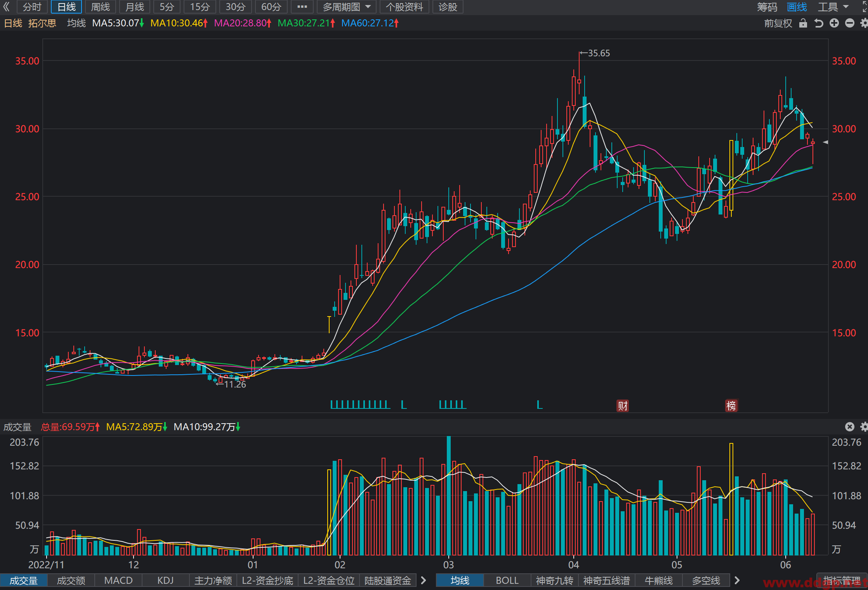868x590 pixels.
Task: Zoom in chart with plus circle icon
Action: (x=834, y=23)
